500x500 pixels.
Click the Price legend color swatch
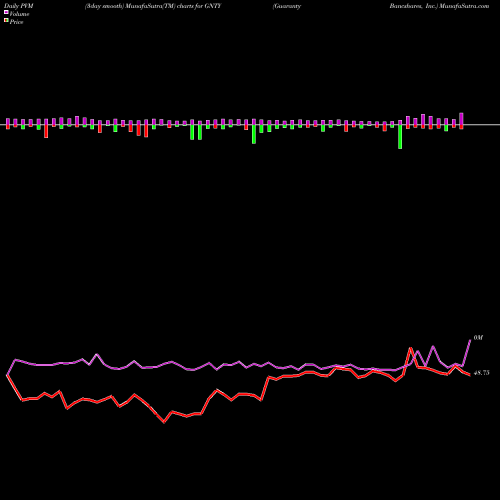click(6, 21)
